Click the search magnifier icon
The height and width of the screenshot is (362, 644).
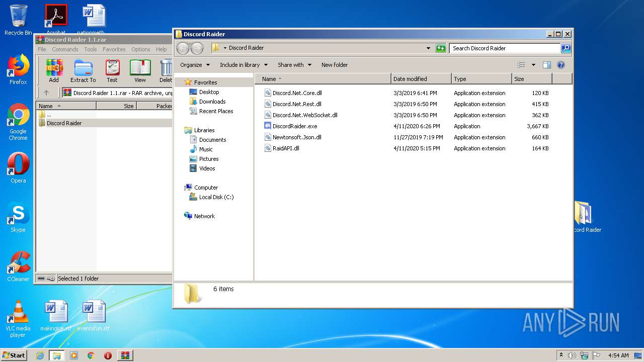(566, 48)
